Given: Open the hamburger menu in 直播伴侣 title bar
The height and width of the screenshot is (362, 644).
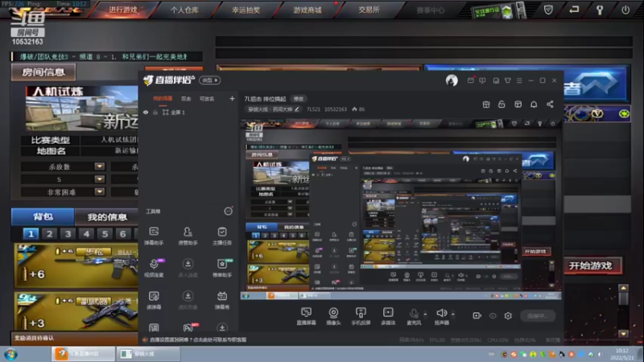Looking at the screenshot, I should 519,80.
